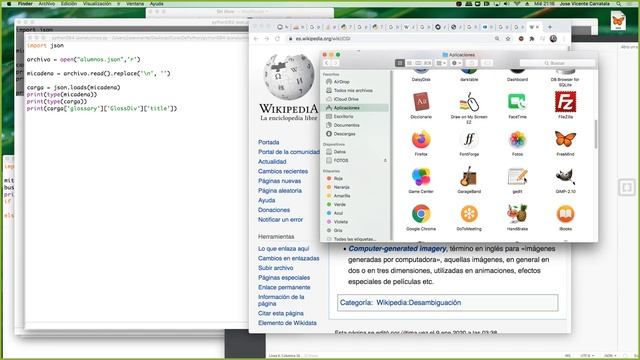Go forward in the Finder window

click(x=335, y=63)
